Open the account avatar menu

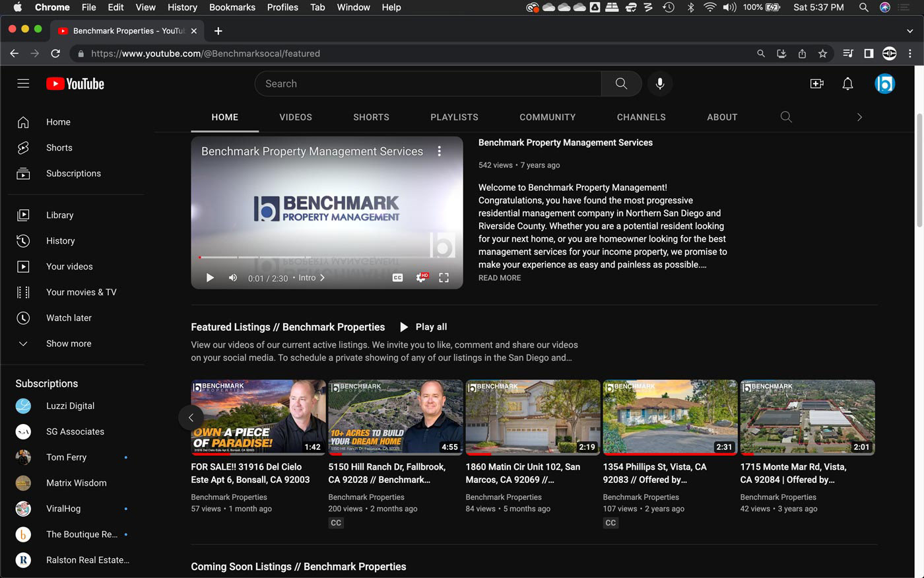[x=884, y=84]
